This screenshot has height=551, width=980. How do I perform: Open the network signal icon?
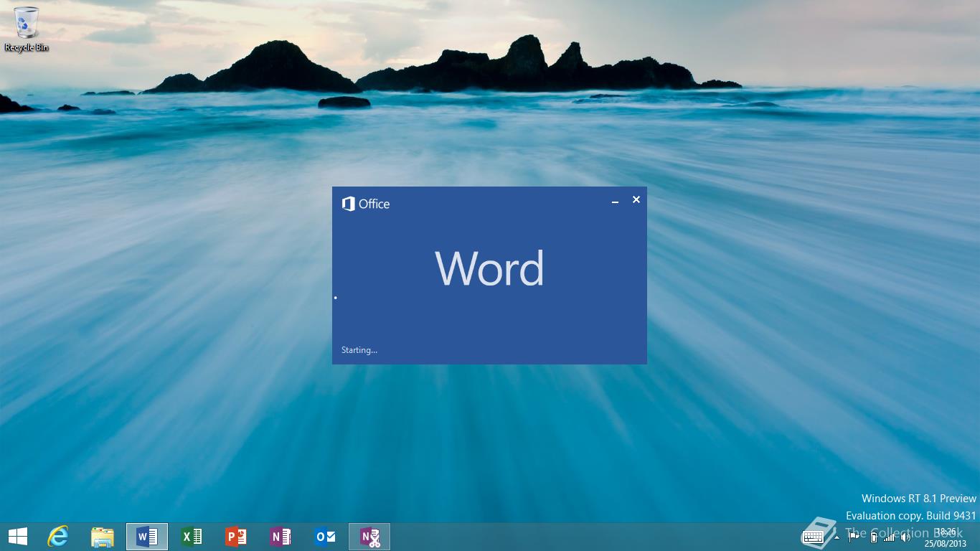(890, 537)
